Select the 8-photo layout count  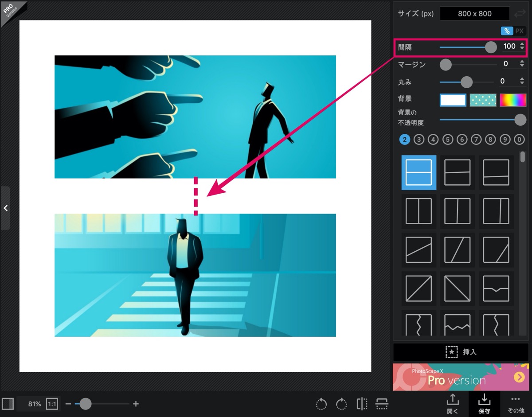[x=490, y=140]
